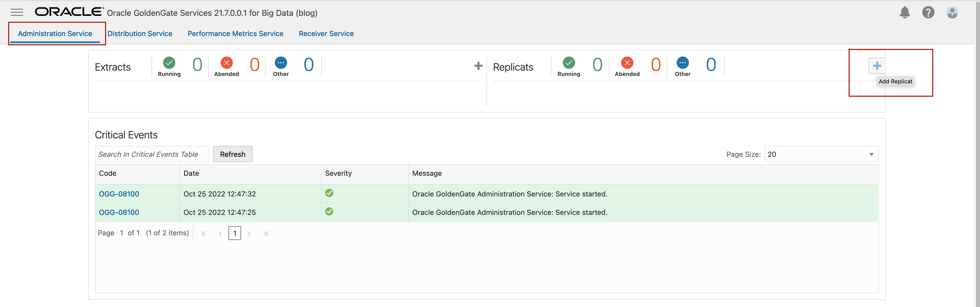
Task: Open the Performance Metrics Service tab
Action: (x=235, y=34)
